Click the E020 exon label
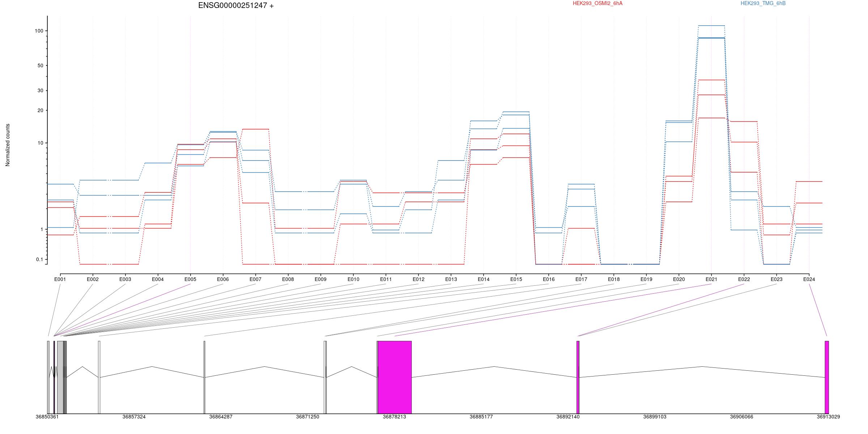This screenshot has height=434, width=868. (x=679, y=279)
